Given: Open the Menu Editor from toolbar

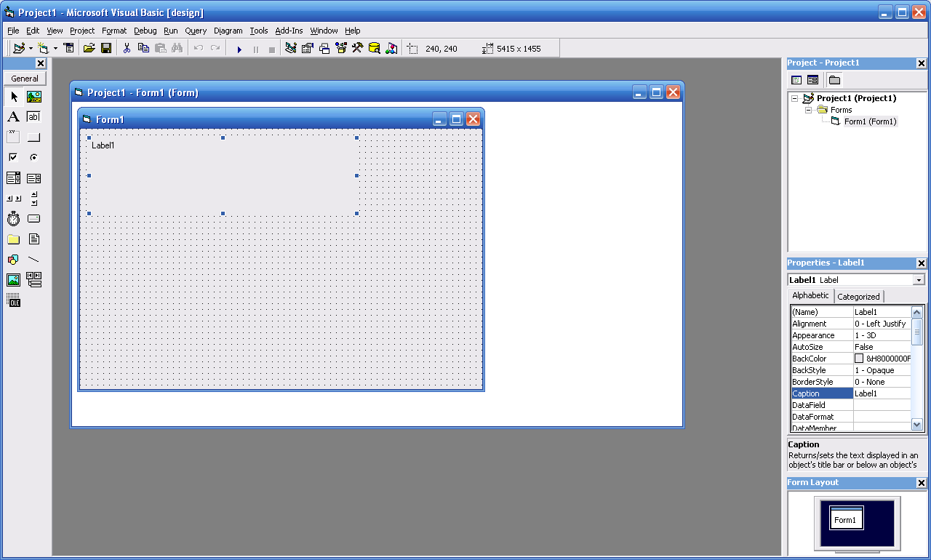Looking at the screenshot, I should pyautogui.click(x=69, y=49).
